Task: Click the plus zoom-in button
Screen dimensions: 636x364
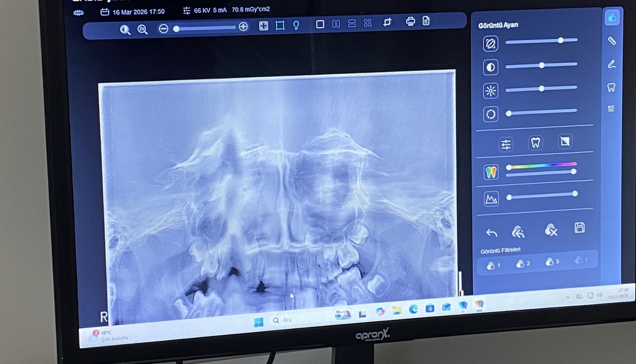Action: click(243, 26)
